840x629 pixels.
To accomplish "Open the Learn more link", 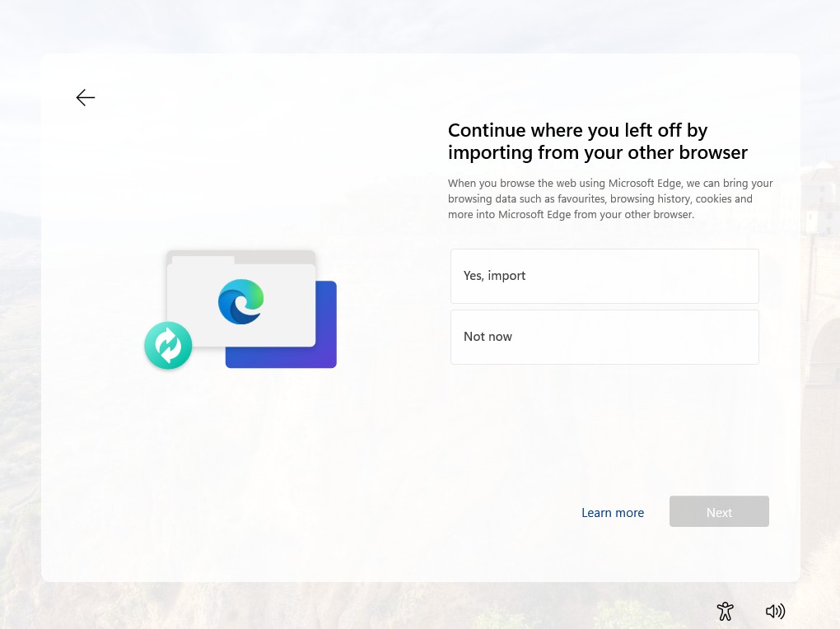I will (x=613, y=513).
